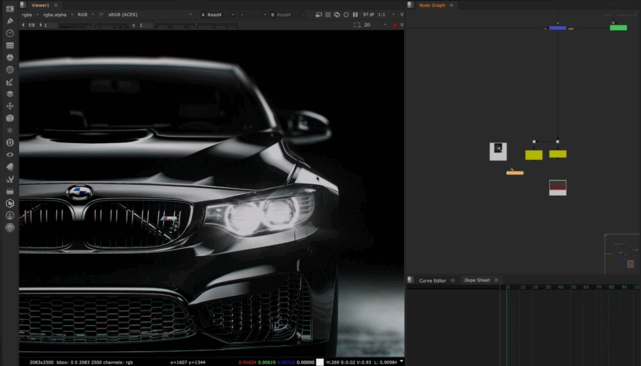Click frame 10 on Dope Sheet ruler
Viewport: 641px width, 366px height.
(522, 287)
